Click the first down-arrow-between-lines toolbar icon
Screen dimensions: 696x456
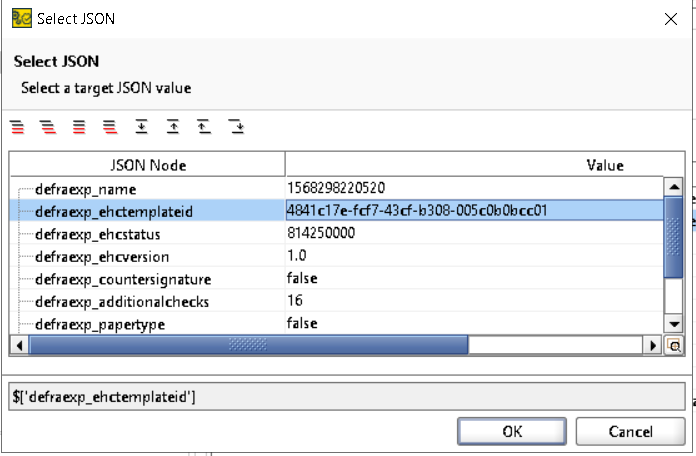click(x=142, y=127)
